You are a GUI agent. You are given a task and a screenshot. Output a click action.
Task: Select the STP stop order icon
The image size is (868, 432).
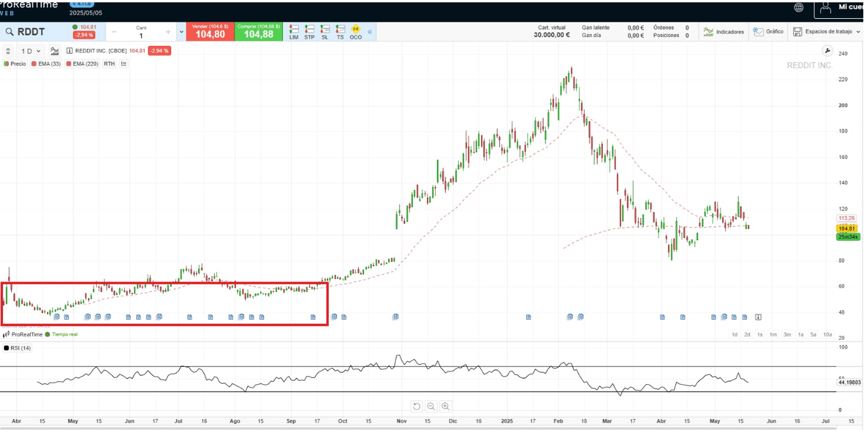(x=309, y=31)
